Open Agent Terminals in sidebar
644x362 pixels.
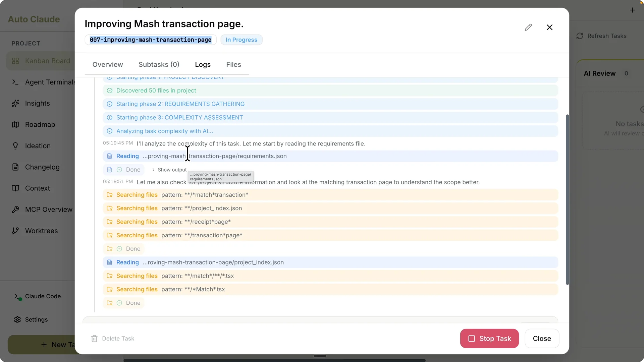pyautogui.click(x=43, y=82)
